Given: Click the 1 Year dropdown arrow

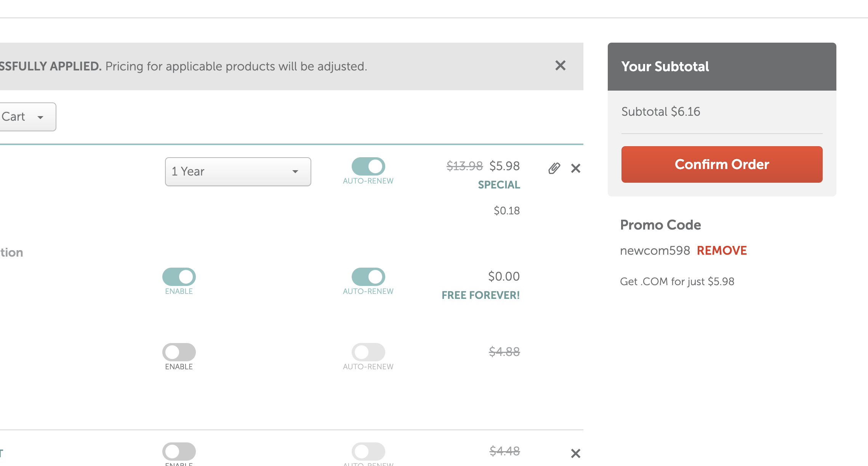Looking at the screenshot, I should click(x=295, y=172).
